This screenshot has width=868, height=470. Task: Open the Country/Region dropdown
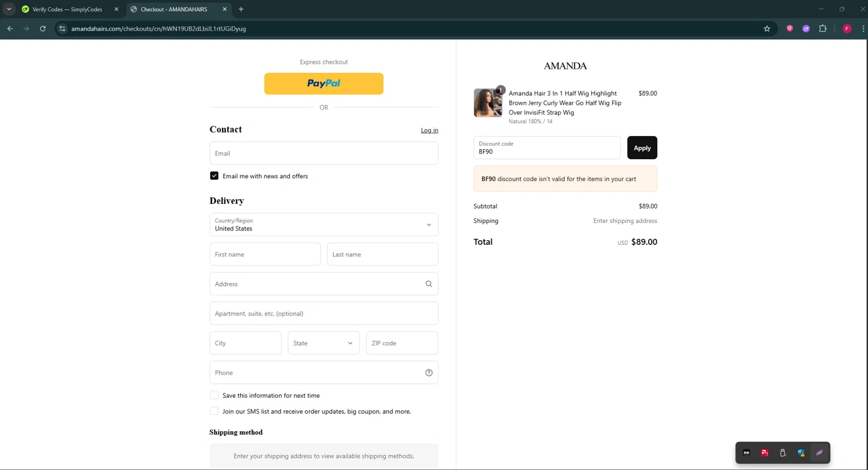point(324,225)
